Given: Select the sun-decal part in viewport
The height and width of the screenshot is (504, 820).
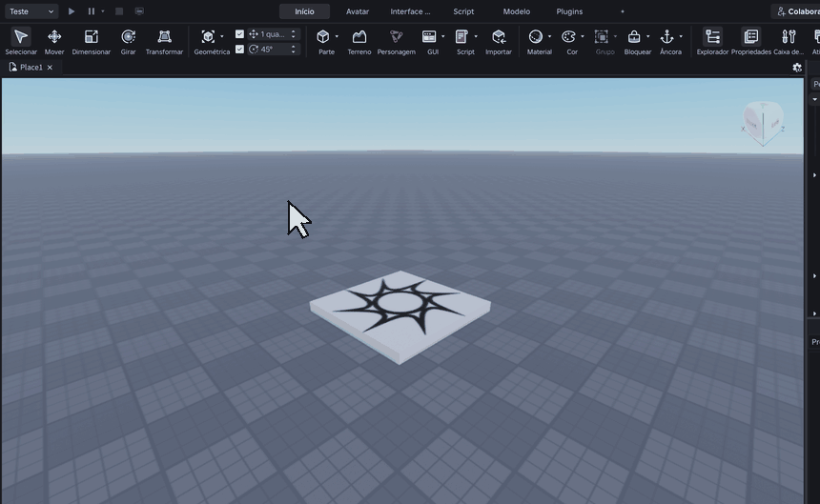Looking at the screenshot, I should 400,316.
